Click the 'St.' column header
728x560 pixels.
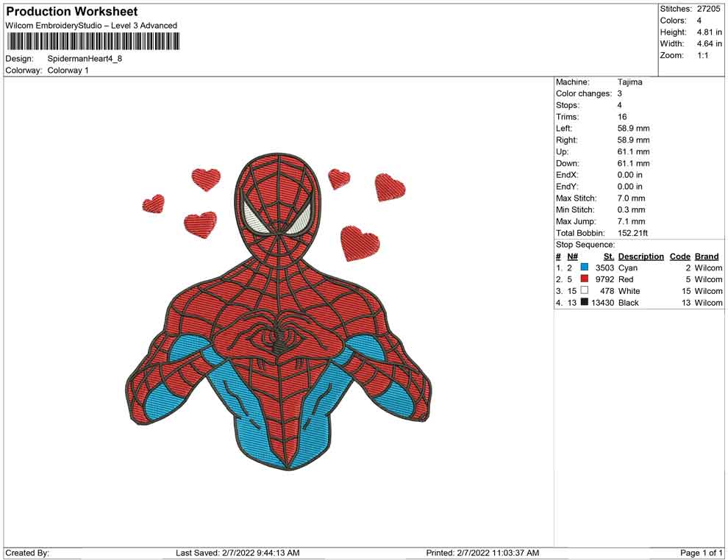point(609,256)
